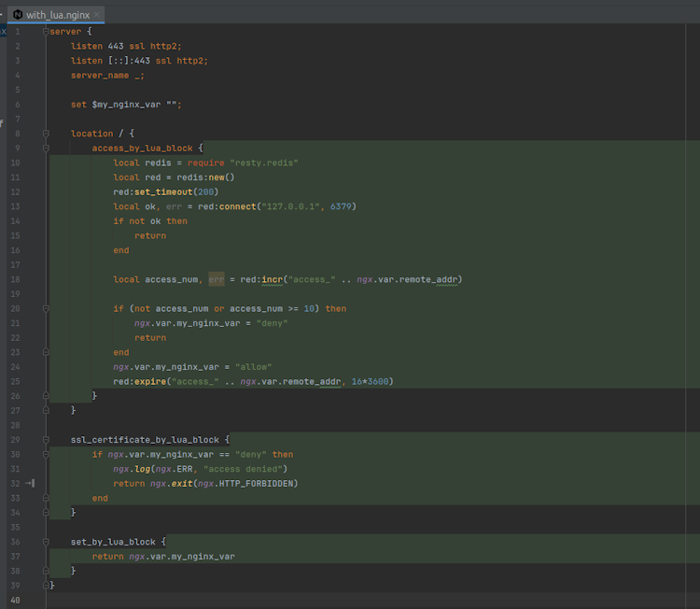Click the nginx file icon on the tab
The height and width of the screenshot is (609, 700).
tap(18, 15)
